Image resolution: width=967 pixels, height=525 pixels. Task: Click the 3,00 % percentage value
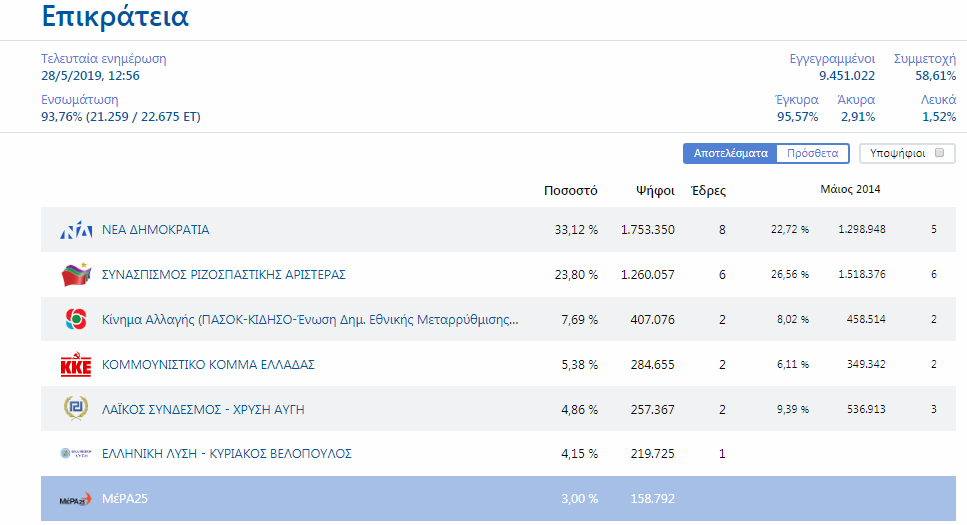pos(579,498)
